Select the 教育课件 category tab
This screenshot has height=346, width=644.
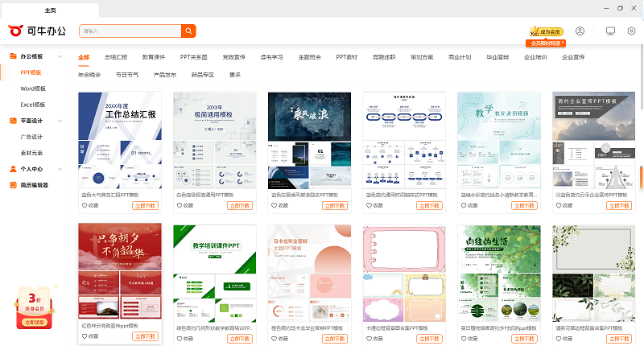[154, 57]
